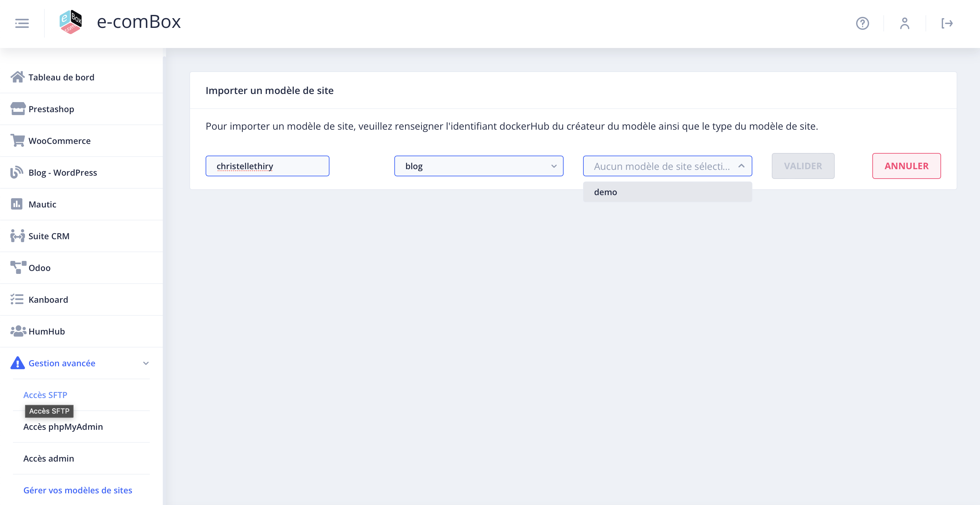Click the logout arrow icon
This screenshot has height=505, width=980.
click(x=947, y=23)
